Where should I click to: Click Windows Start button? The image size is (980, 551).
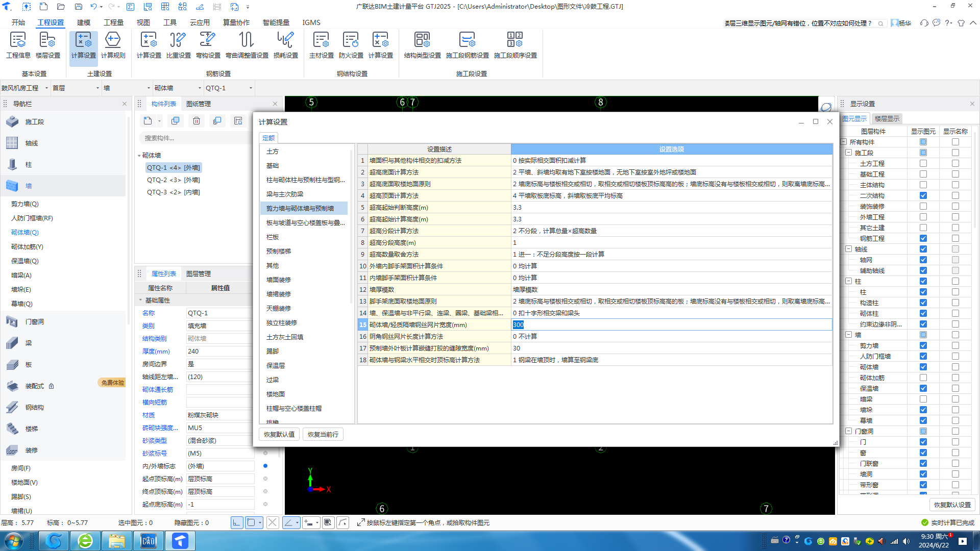(x=14, y=541)
